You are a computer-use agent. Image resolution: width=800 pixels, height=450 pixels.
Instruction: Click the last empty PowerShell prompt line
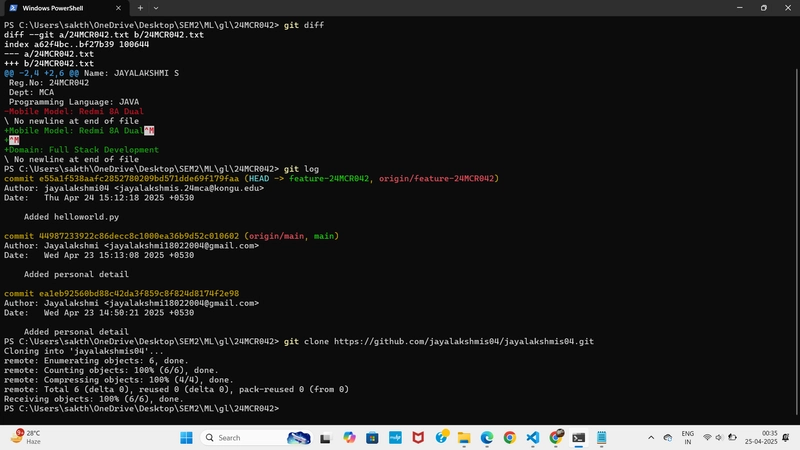[x=142, y=409]
